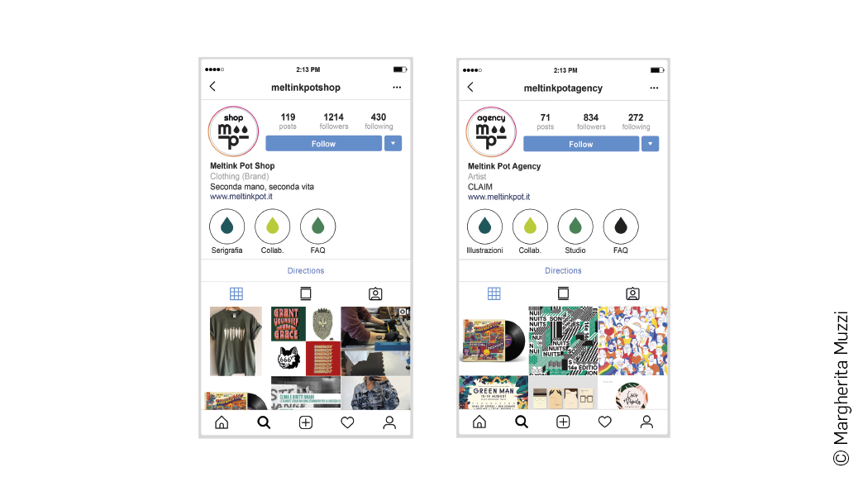Viewport: 868px width, 496px height.
Task: Switch to tagged photos on meltinkpotagency
Action: [632, 293]
